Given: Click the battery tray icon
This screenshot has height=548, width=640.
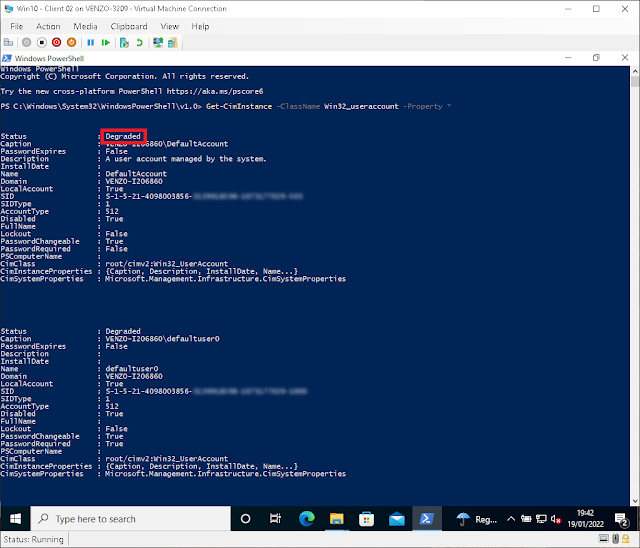Looking at the screenshot, I should click(526, 519).
